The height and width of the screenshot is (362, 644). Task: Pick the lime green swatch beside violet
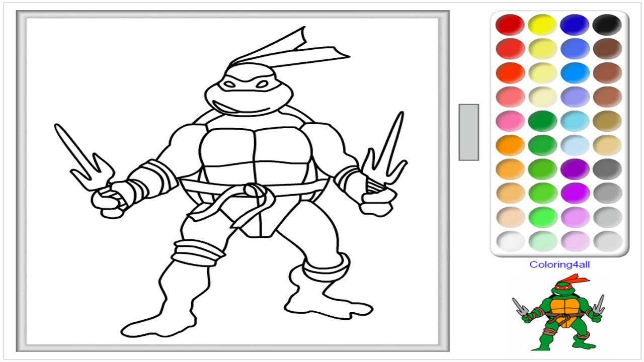(x=542, y=193)
